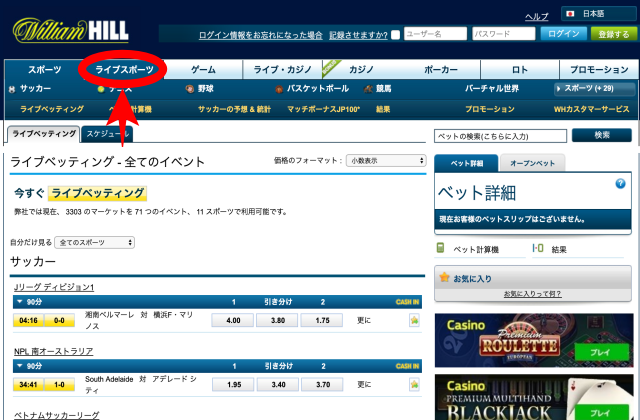Expand the スポーツ (+29) sports list
This screenshot has height=420, width=640.
tap(590, 89)
